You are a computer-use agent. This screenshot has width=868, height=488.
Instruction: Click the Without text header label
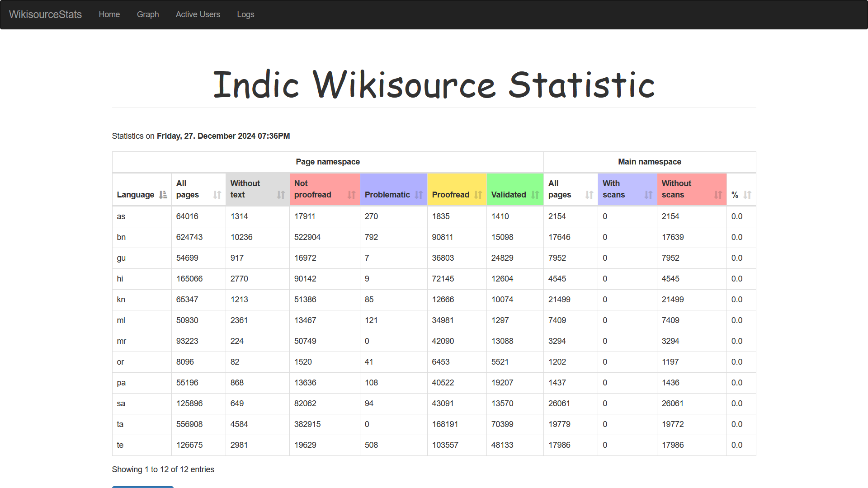click(245, 189)
